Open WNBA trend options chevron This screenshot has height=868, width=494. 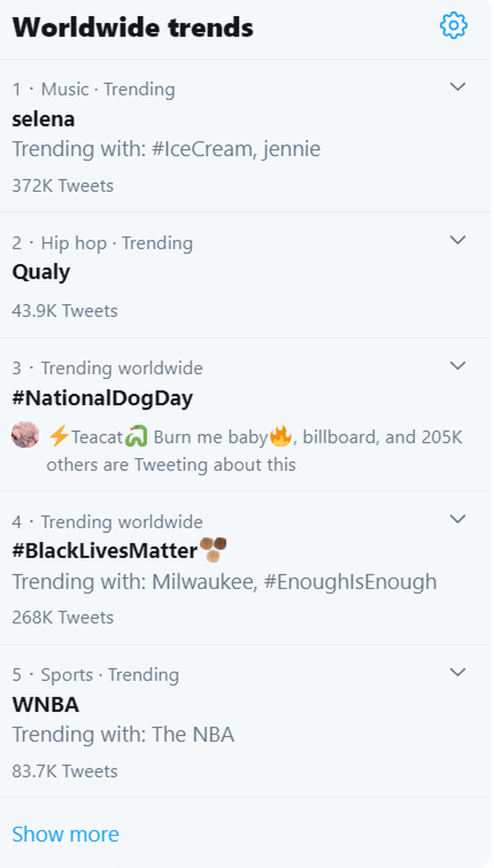[457, 672]
